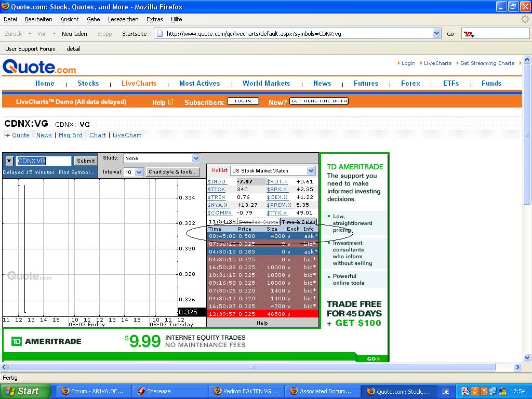
Task: Open the Yahoo search engine icon
Action: [x=468, y=34]
